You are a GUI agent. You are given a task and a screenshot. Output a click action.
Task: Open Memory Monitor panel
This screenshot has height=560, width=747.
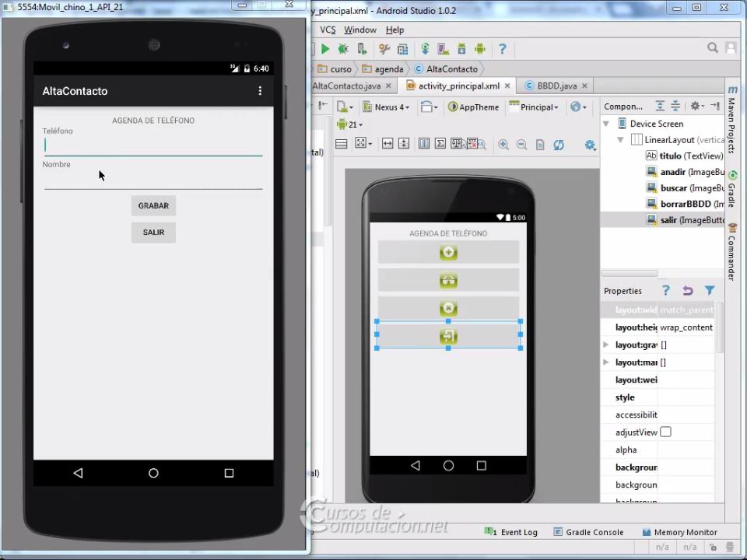[x=680, y=532]
